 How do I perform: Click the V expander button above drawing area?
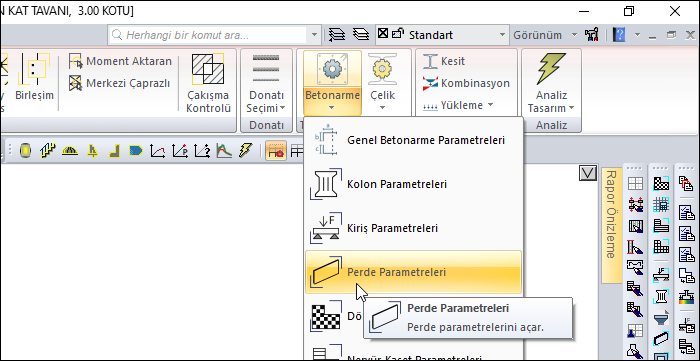[x=588, y=173]
